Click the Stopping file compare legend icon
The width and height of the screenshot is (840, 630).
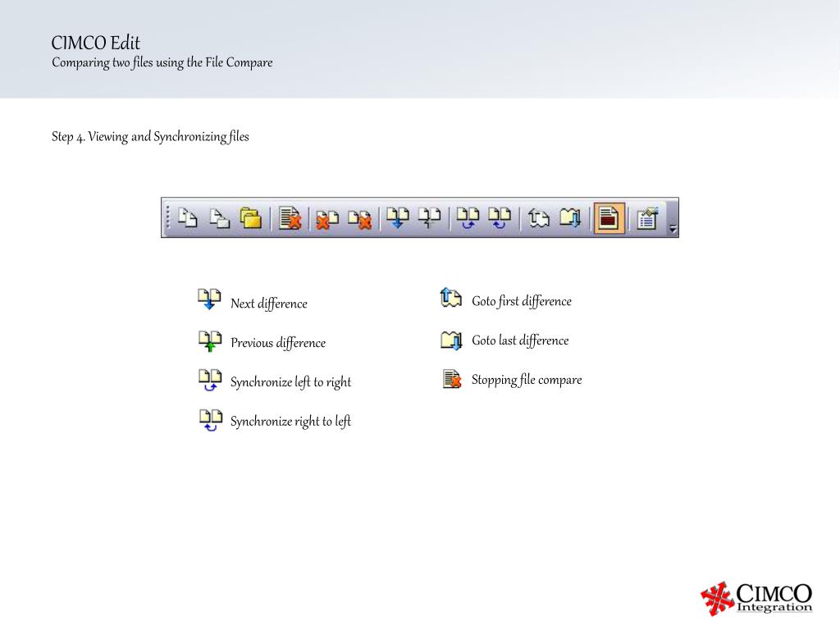click(452, 379)
